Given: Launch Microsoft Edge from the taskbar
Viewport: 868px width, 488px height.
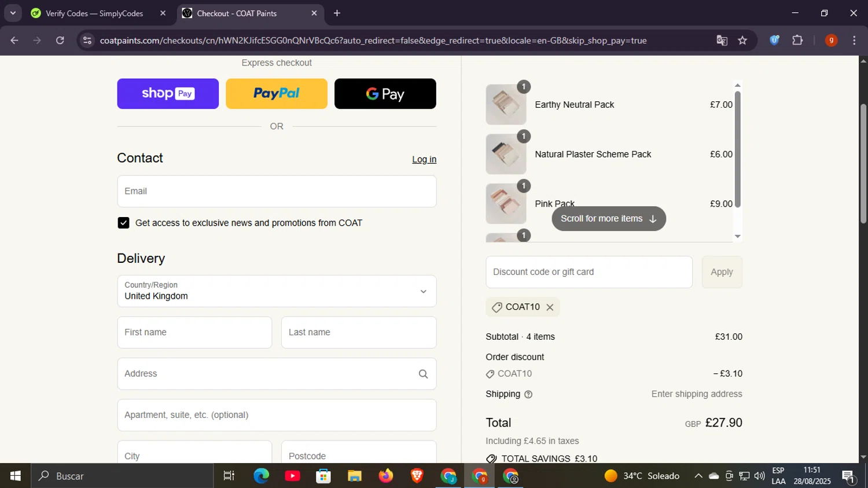Looking at the screenshot, I should tap(261, 476).
